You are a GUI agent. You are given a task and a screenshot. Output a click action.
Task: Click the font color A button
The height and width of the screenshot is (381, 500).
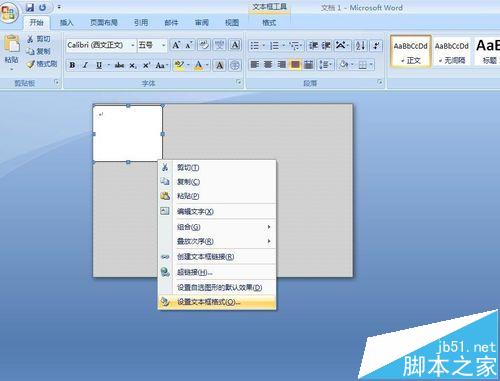(199, 65)
